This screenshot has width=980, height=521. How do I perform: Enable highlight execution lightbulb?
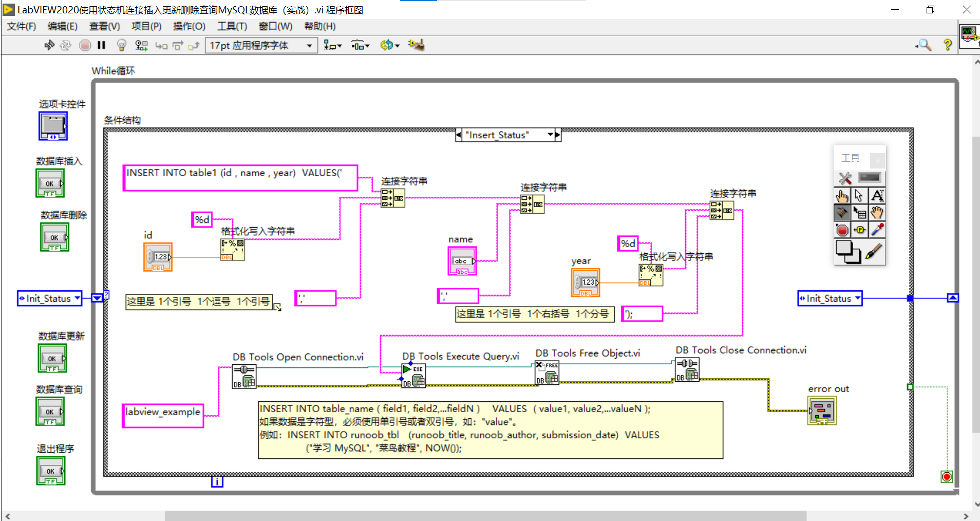121,45
